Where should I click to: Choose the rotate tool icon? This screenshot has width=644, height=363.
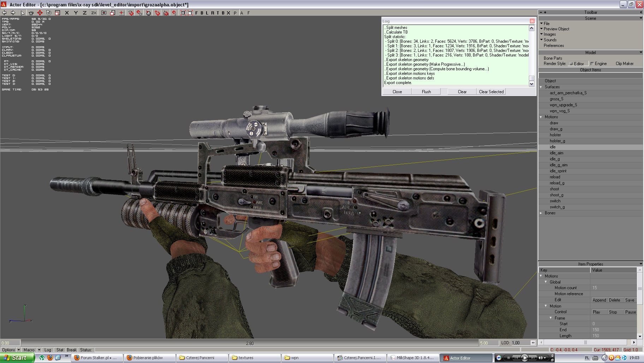pos(49,13)
